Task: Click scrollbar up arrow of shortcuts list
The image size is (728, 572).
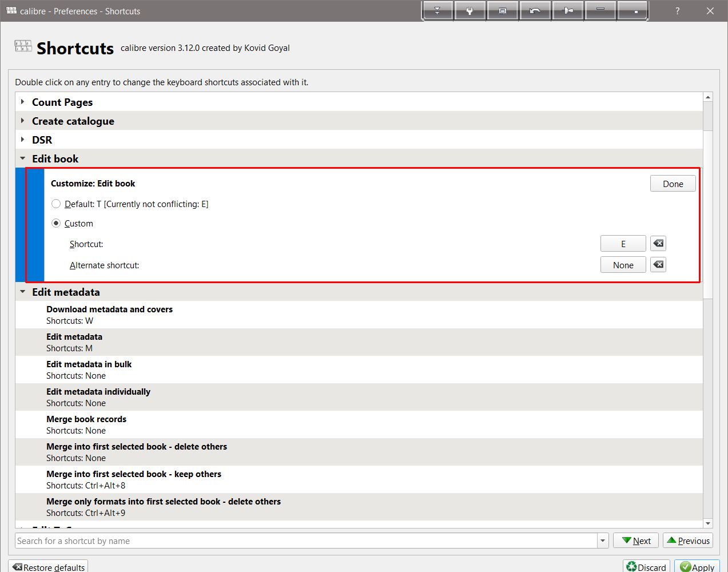Action: click(708, 97)
